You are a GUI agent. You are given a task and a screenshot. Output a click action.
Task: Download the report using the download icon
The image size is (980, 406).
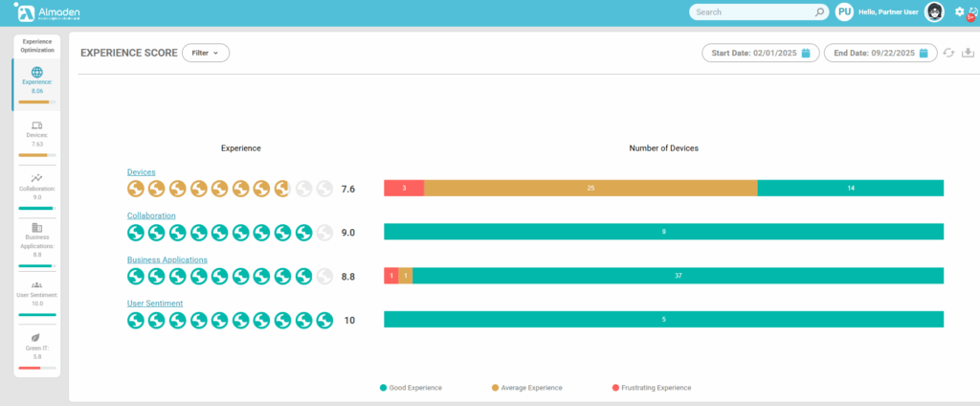pyautogui.click(x=967, y=54)
